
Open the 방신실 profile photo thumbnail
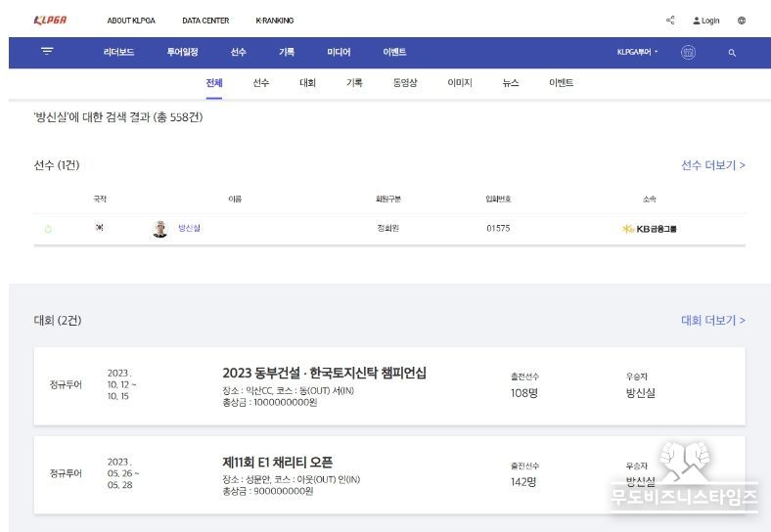(x=159, y=229)
